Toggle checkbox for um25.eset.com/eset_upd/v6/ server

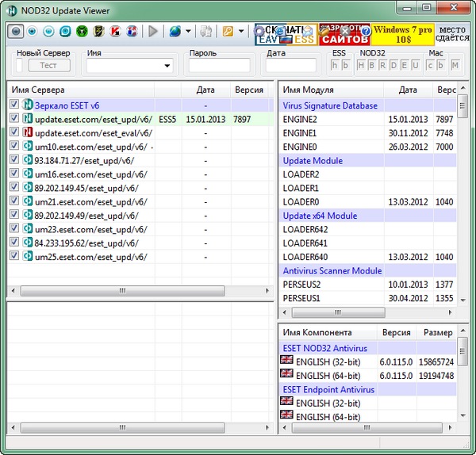[14, 257]
